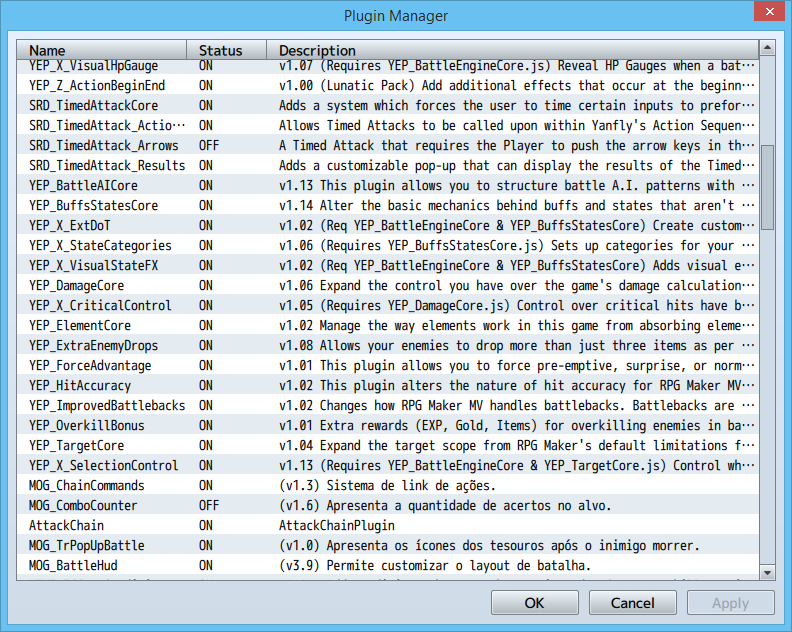Select the MOG_BattleHud plugin
792x632 pixels.
(x=387, y=566)
